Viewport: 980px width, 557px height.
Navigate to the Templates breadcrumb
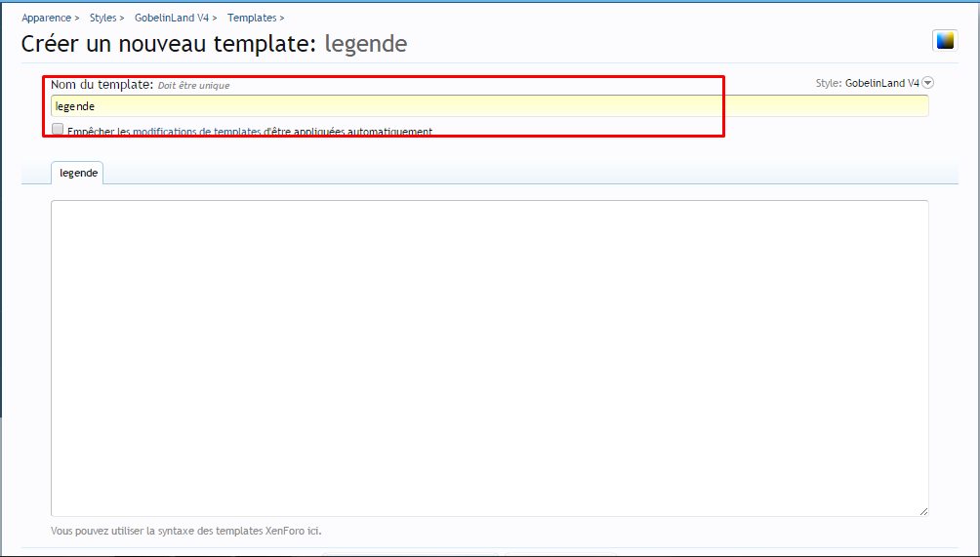click(x=252, y=18)
